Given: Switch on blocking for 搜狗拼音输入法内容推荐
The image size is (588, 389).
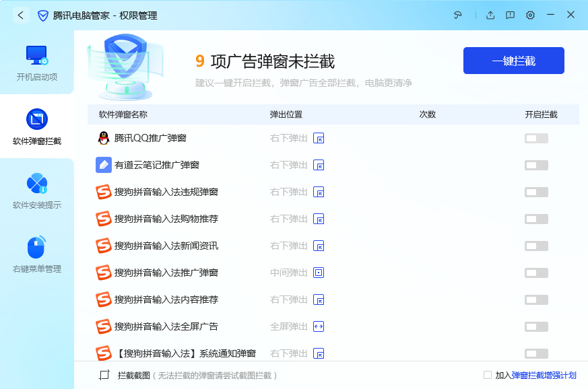Looking at the screenshot, I should pyautogui.click(x=536, y=299).
